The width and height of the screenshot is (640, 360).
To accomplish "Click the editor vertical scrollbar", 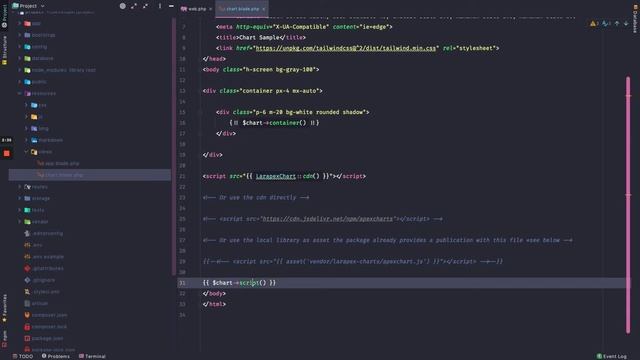I will [x=628, y=204].
